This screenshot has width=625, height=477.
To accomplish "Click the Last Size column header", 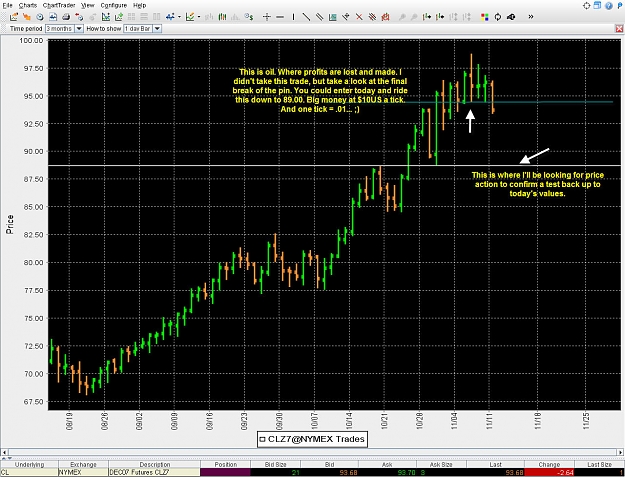I will click(x=599, y=465).
